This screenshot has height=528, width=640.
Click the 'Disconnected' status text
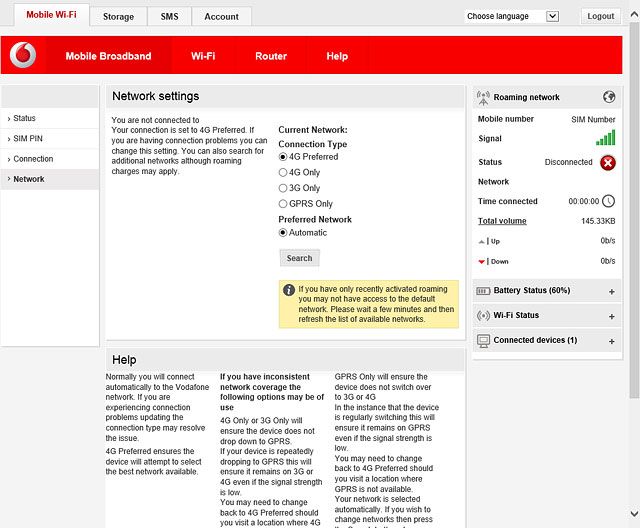coord(568,162)
